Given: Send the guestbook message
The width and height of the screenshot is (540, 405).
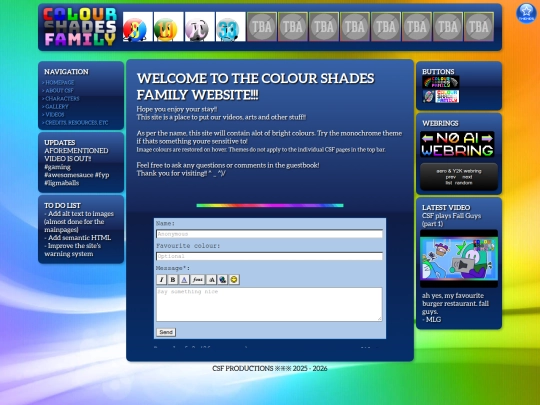Looking at the screenshot, I should 166,332.
